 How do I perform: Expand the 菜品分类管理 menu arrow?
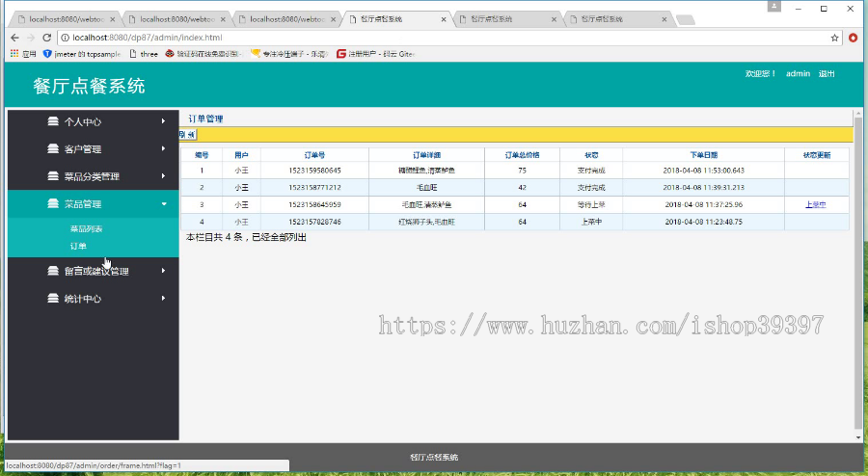pos(163,175)
